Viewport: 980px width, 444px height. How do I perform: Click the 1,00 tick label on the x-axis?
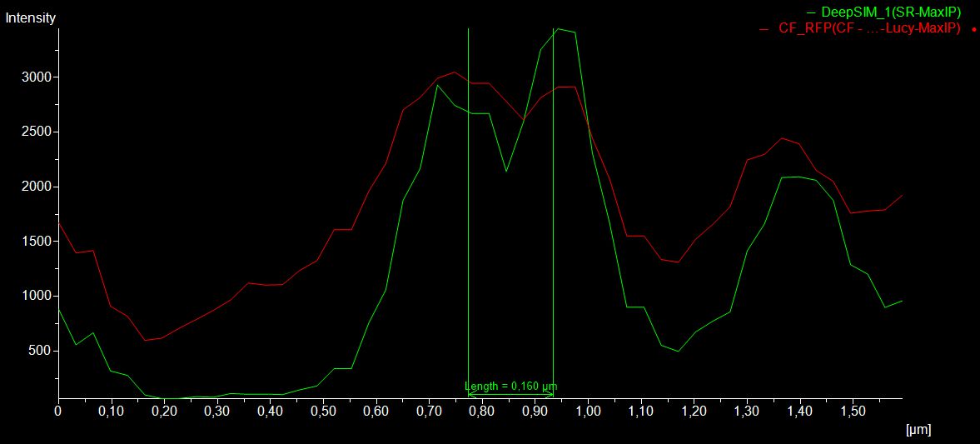coord(588,412)
